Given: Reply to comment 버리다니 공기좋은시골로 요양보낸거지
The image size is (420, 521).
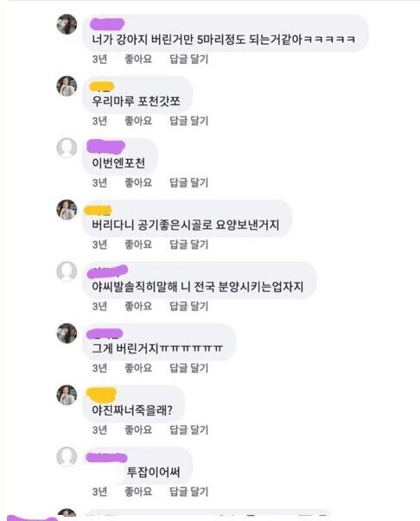Looking at the screenshot, I should [x=188, y=245].
